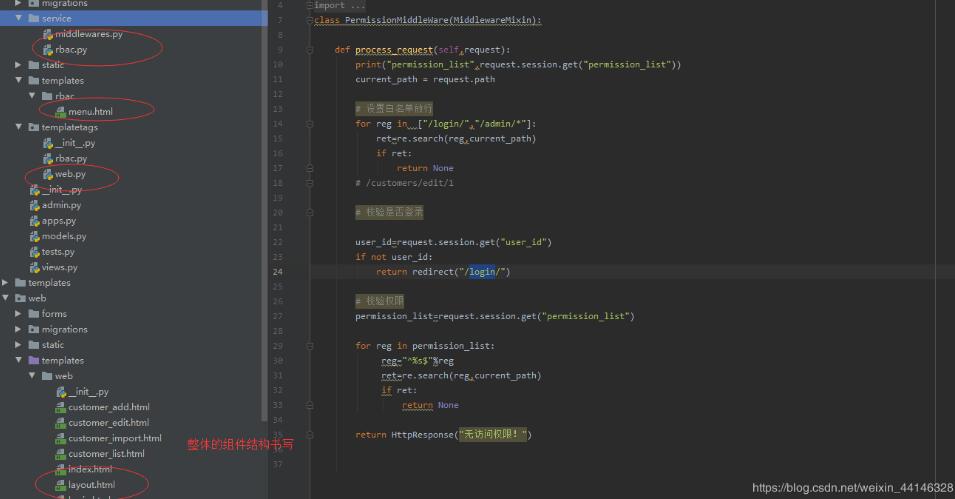Collapse the templatetags folder
Image resolution: width=955 pixels, height=499 pixels.
[x=18, y=127]
